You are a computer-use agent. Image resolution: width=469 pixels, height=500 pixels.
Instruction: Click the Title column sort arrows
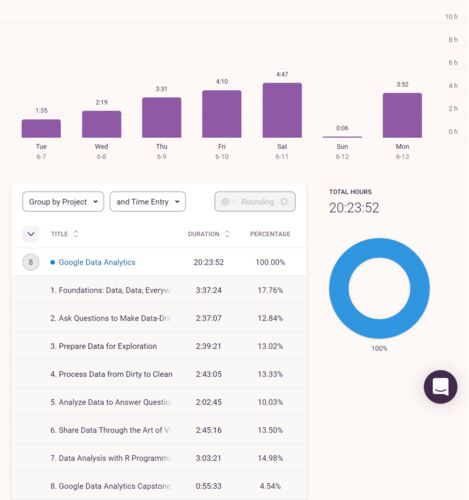76,234
